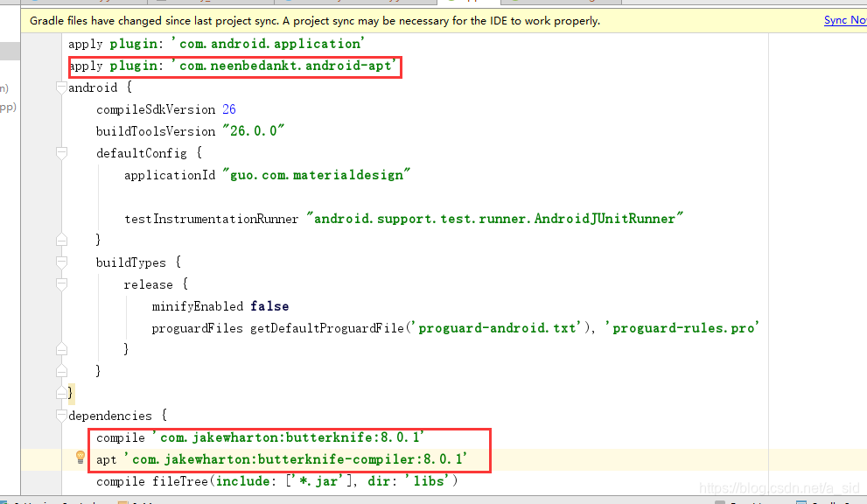Click 'com.neenbedankt.android-apt' plugin string
This screenshot has width=867, height=504.
283,66
